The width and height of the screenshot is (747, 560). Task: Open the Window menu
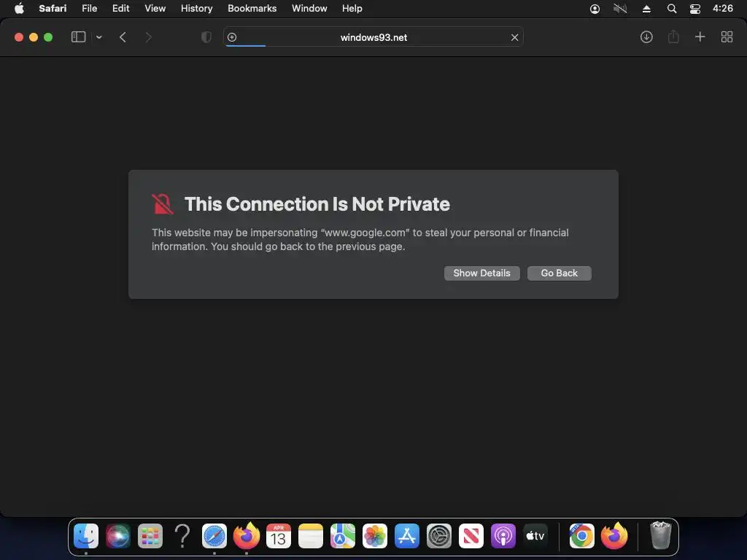[309, 9]
